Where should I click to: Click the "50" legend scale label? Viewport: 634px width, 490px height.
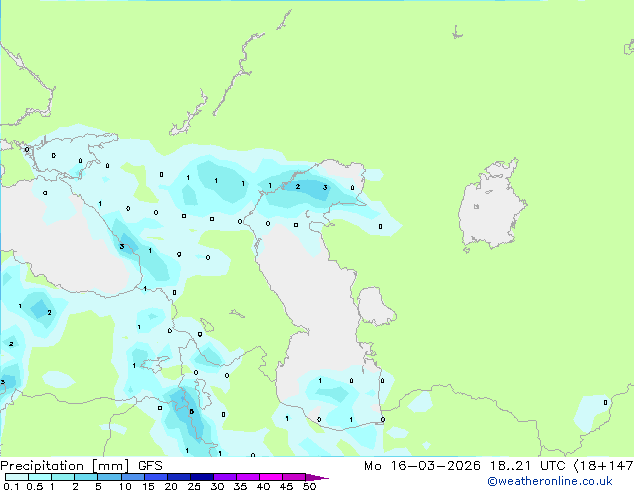[309, 486]
